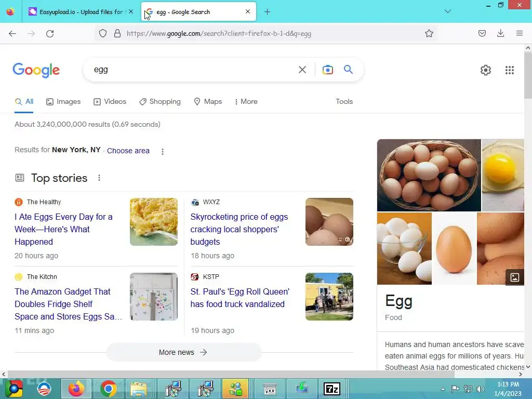Close the Easyupload.io tab
532x399 pixels.
(131, 11)
